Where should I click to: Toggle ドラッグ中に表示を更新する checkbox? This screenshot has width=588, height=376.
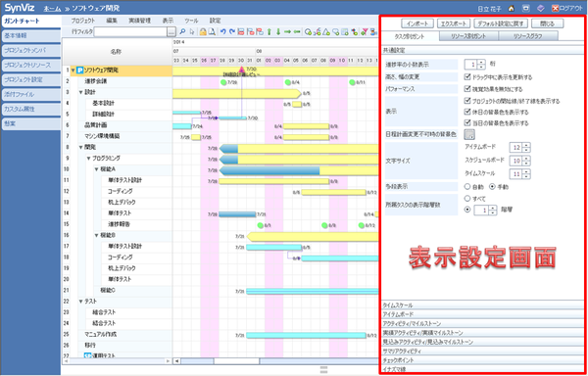(466, 77)
